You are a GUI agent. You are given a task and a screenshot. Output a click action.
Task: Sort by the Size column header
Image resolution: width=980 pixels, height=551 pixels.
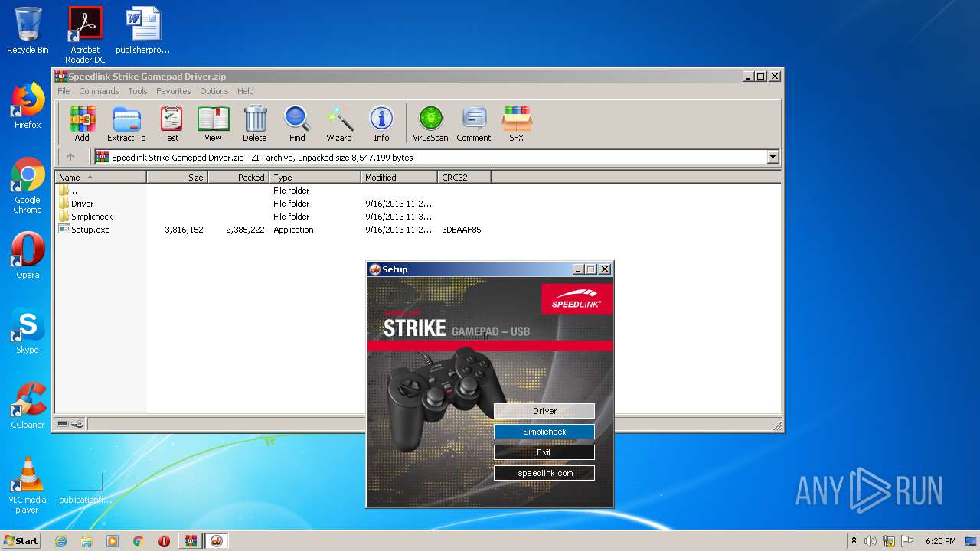177,177
